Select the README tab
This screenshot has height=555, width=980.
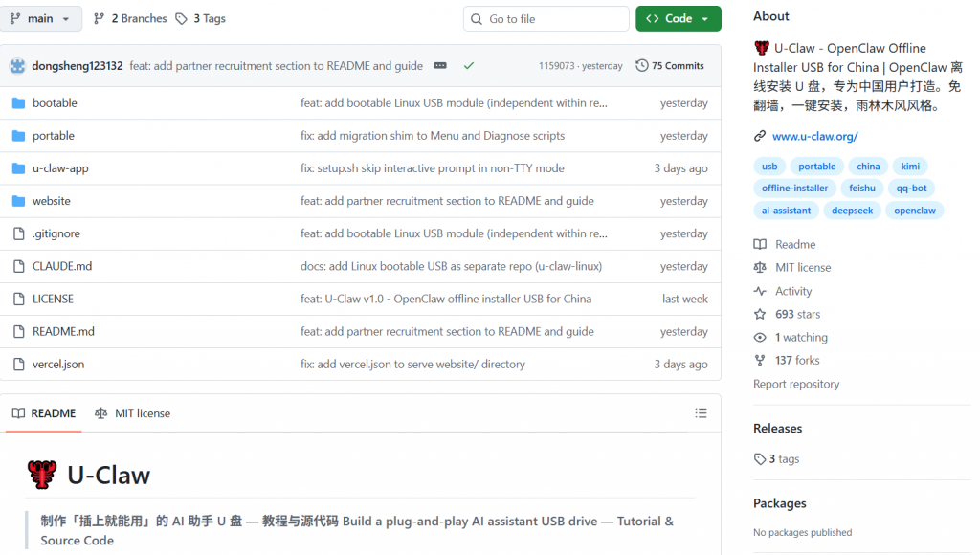pyautogui.click(x=43, y=413)
